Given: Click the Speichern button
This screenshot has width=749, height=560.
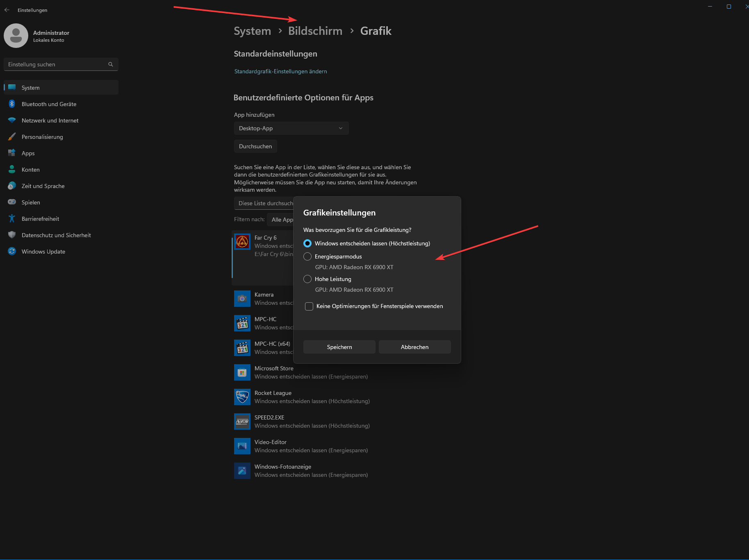Looking at the screenshot, I should [339, 347].
